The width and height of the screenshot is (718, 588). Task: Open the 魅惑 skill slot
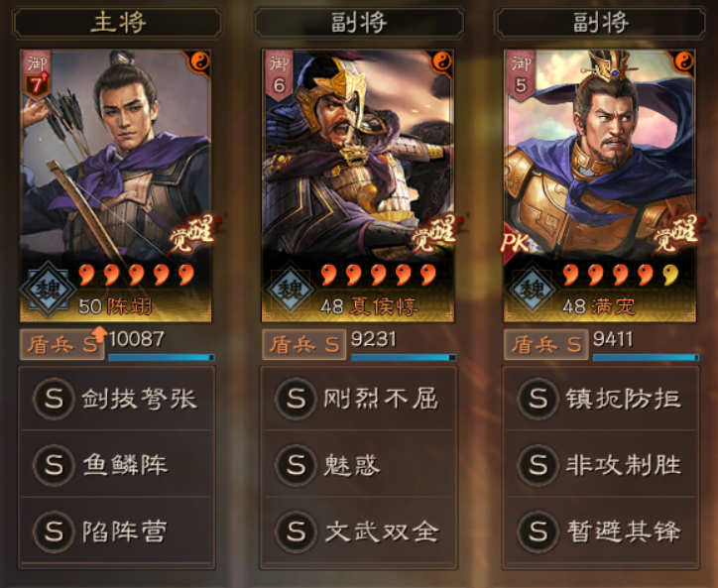tap(359, 465)
